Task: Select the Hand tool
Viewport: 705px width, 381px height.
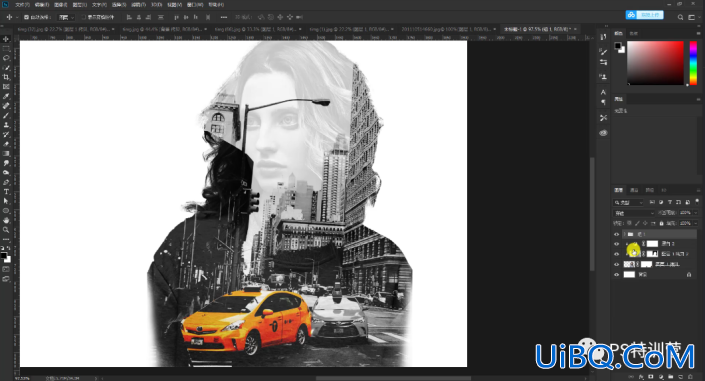Action: 6,220
